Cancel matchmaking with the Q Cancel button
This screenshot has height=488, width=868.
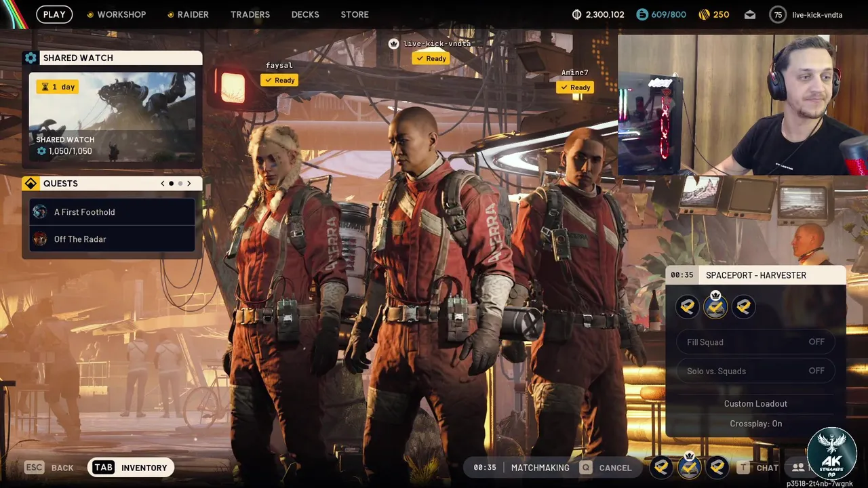coord(606,468)
